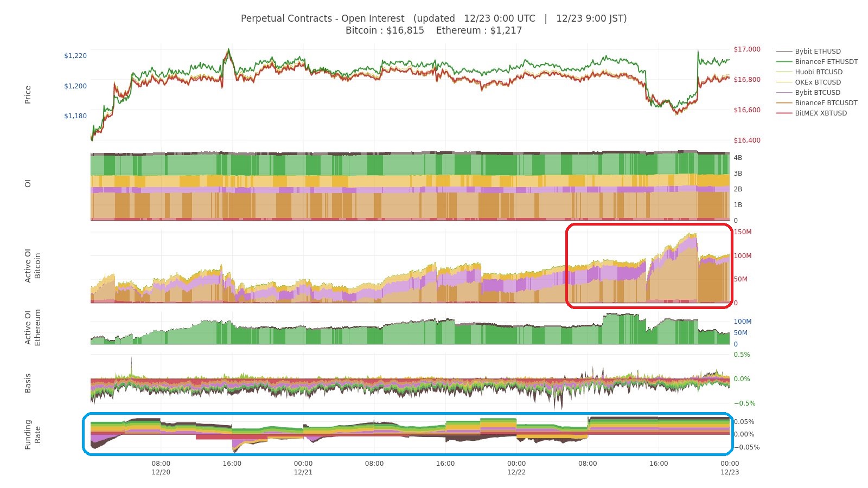Click the 00:00 12/22 time axis label

coord(516,468)
